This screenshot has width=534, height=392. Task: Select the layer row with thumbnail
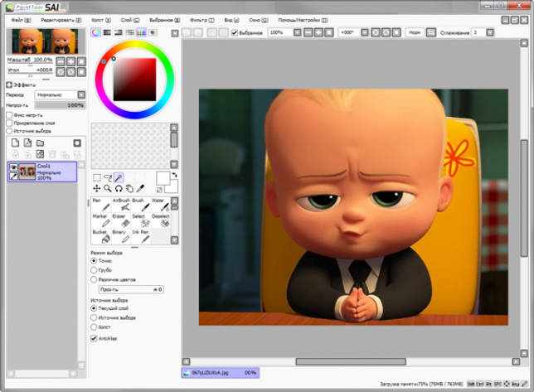(x=42, y=172)
